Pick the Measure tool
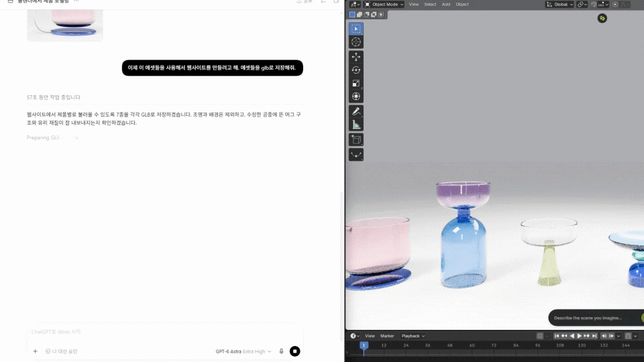This screenshot has height=362, width=644. 356,125
